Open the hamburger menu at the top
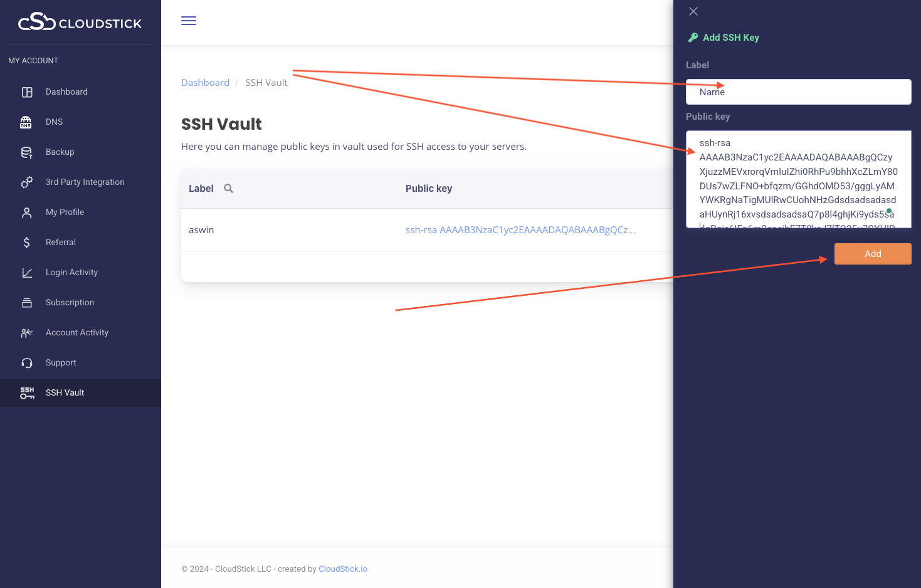Screen dimensions: 921x588 click(188, 21)
